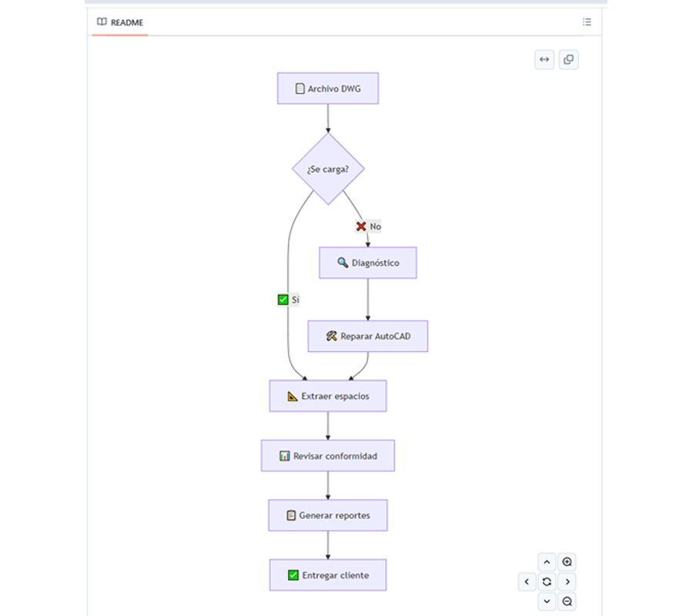This screenshot has width=693, height=616.
Task: Click the book icon beside README
Action: click(x=102, y=22)
